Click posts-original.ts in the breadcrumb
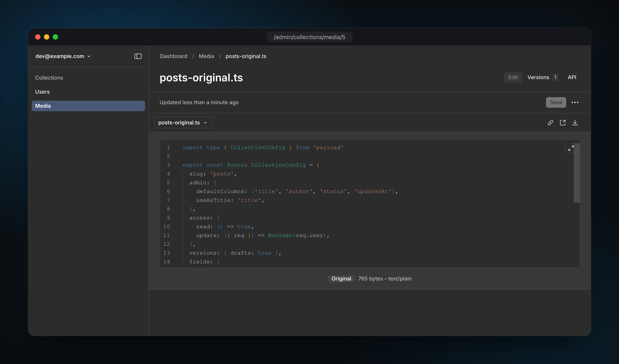This screenshot has width=619, height=364. 246,56
